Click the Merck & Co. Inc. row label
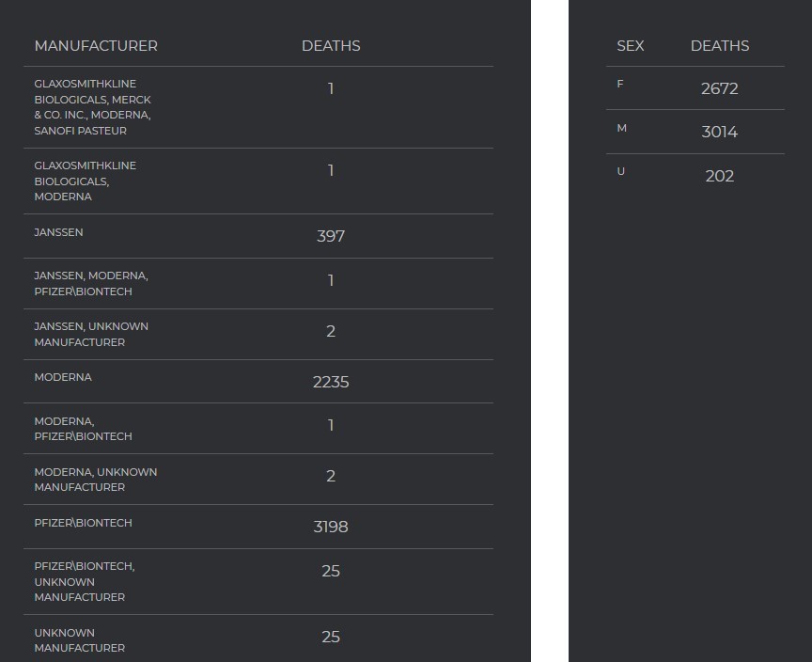The image size is (812, 662). (x=92, y=107)
